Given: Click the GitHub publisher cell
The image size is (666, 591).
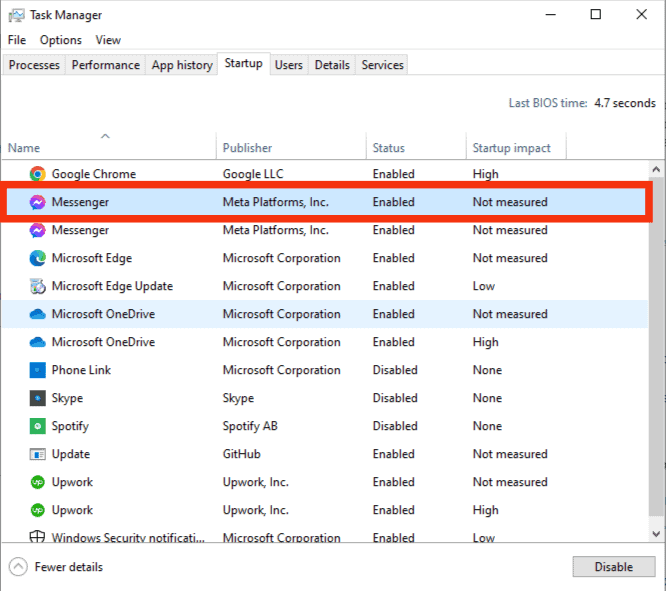Looking at the screenshot, I should pyautogui.click(x=241, y=454).
